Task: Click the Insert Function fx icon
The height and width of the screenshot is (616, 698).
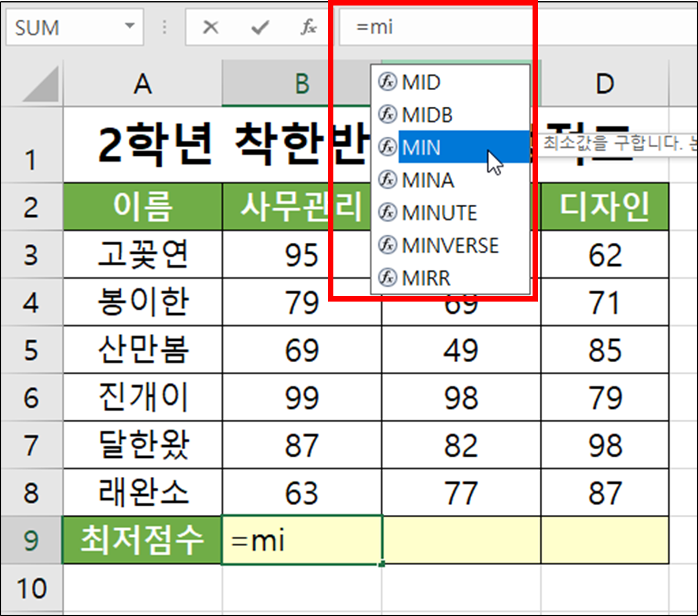Action: pyautogui.click(x=308, y=27)
